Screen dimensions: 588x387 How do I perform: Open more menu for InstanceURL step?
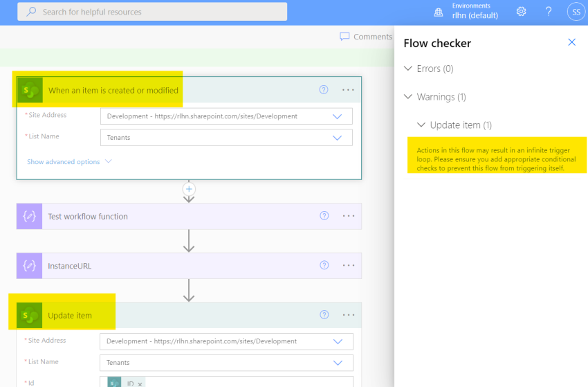tap(349, 265)
